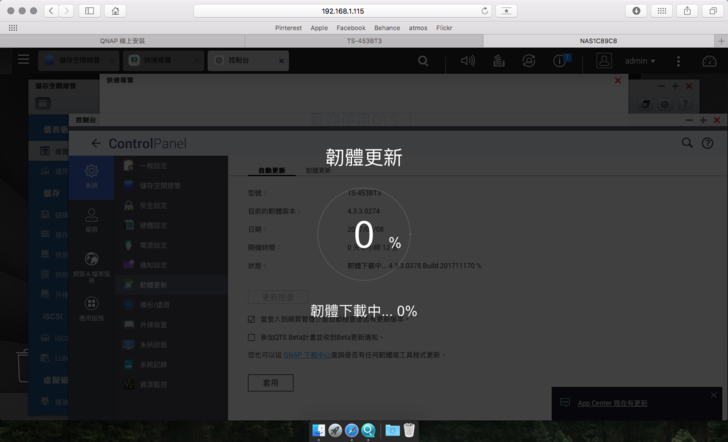Open the volume control speaker icon
Screen dimensions: 728x442
click(468, 61)
